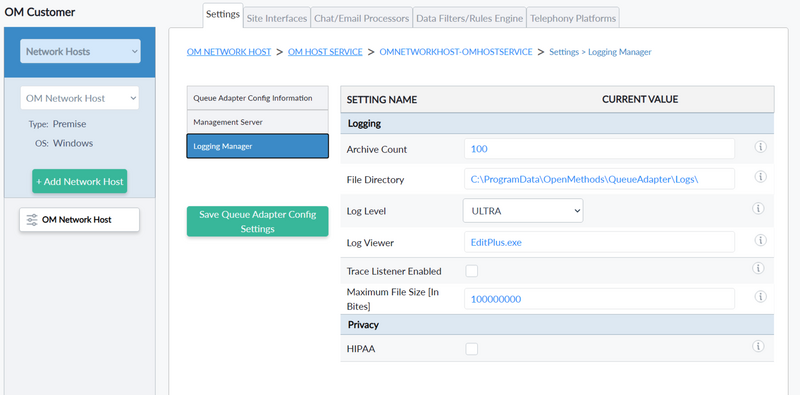Expand the Log Level ULTRA dropdown

[x=523, y=211]
